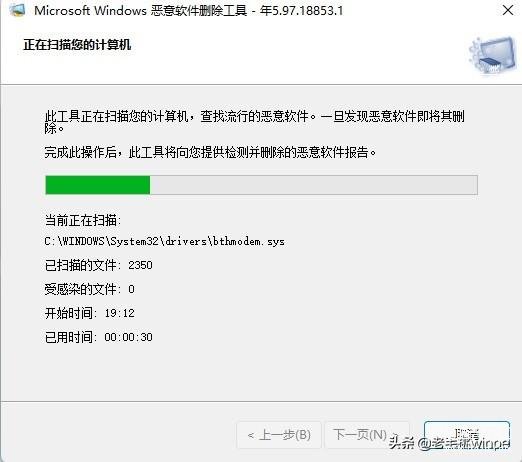Click the app icon in title bar
This screenshot has width=522, height=462.
pos(17,10)
